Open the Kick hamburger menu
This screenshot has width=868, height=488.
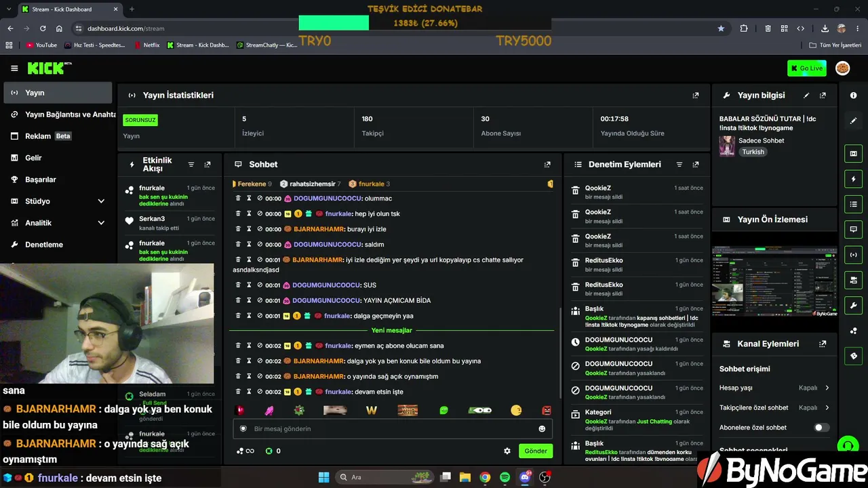click(x=14, y=68)
